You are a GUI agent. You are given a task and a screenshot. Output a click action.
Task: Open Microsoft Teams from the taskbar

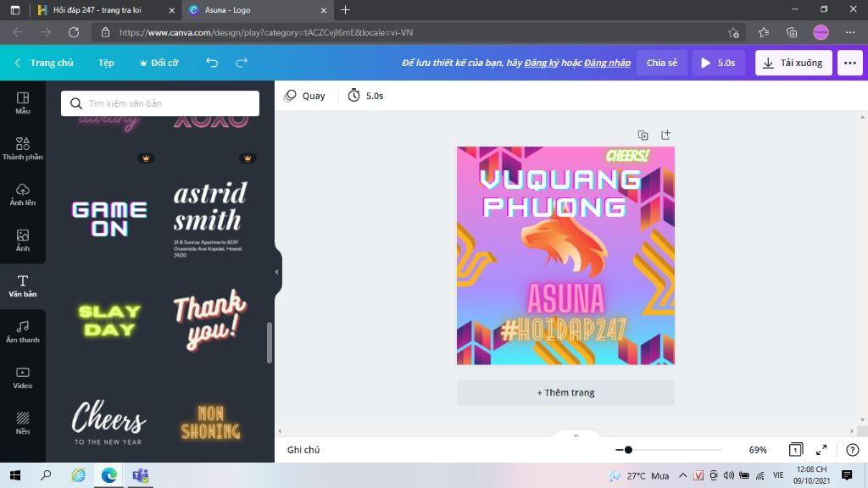coord(140,475)
